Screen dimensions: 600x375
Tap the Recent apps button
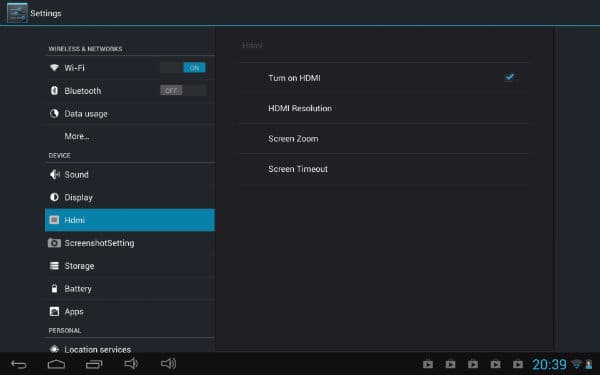pos(94,364)
